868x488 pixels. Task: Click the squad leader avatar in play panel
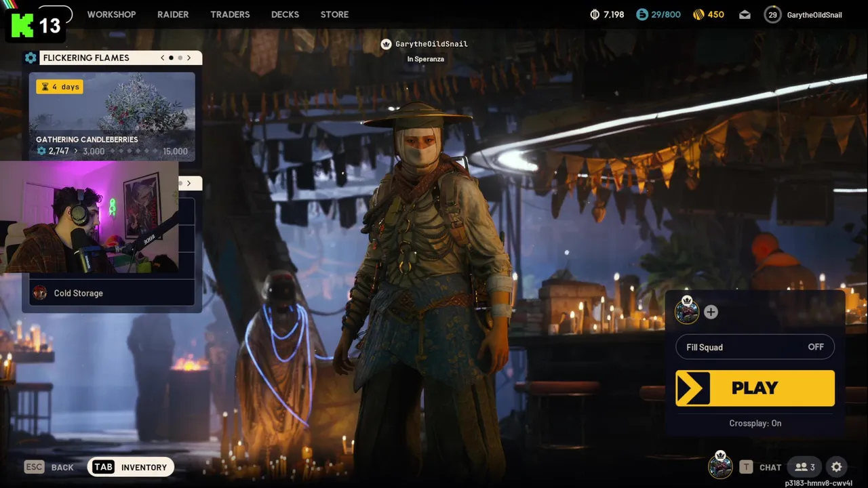pos(687,311)
